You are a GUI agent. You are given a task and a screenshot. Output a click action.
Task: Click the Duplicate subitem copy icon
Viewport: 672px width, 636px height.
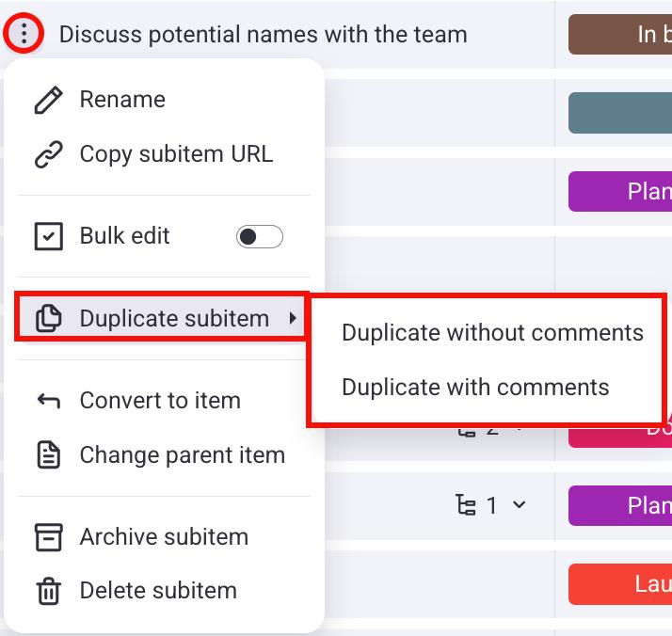point(48,319)
